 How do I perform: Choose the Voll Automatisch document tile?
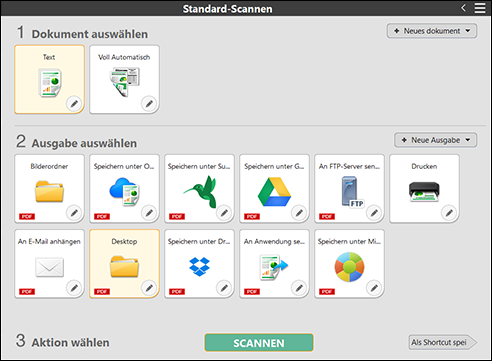click(124, 79)
